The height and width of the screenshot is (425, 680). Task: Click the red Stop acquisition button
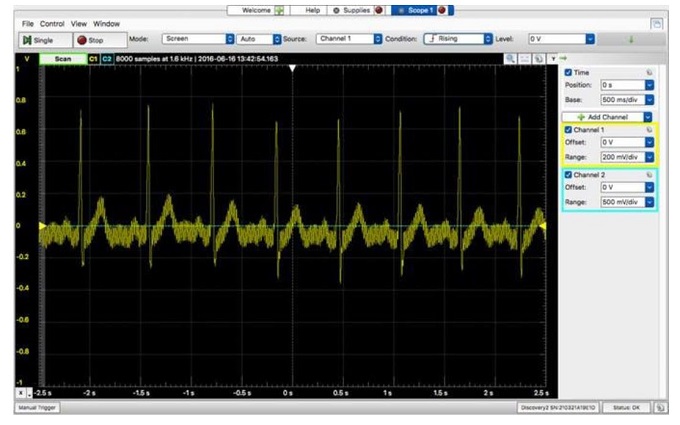[x=91, y=39]
